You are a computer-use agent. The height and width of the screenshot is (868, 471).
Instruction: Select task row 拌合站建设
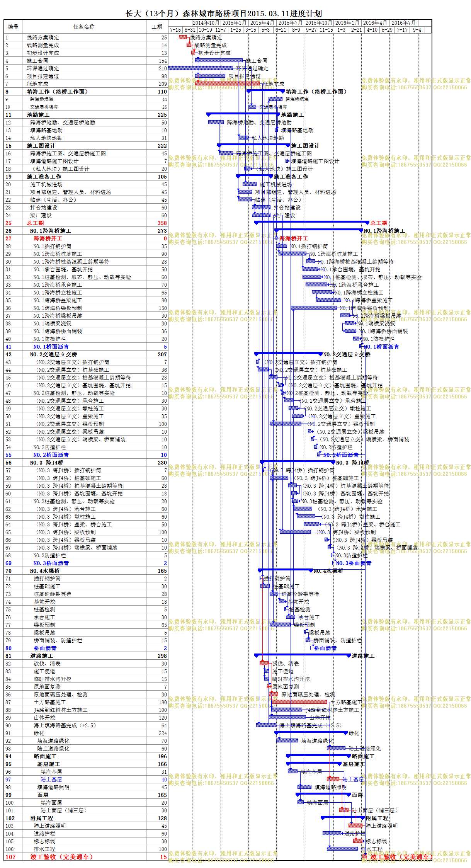pos(86,208)
